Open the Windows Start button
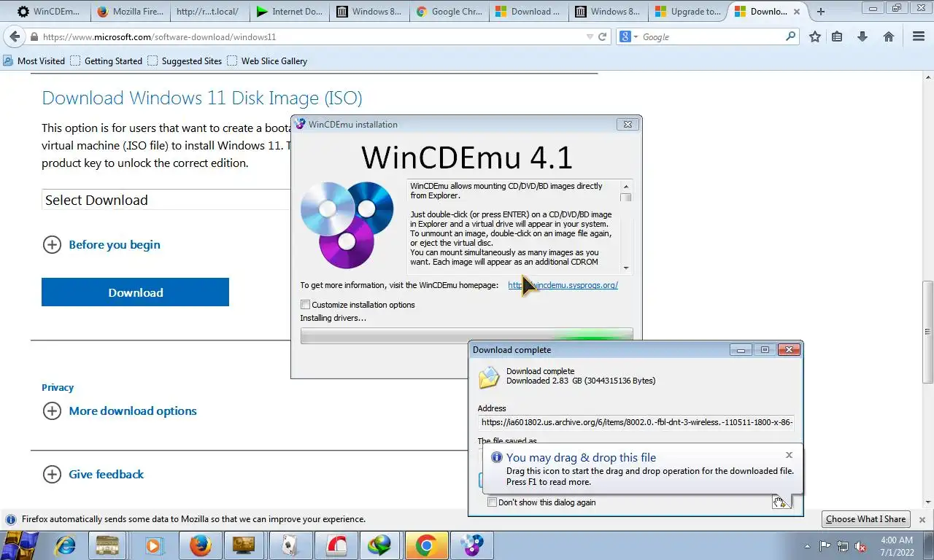Image resolution: width=934 pixels, height=560 pixels. point(20,545)
